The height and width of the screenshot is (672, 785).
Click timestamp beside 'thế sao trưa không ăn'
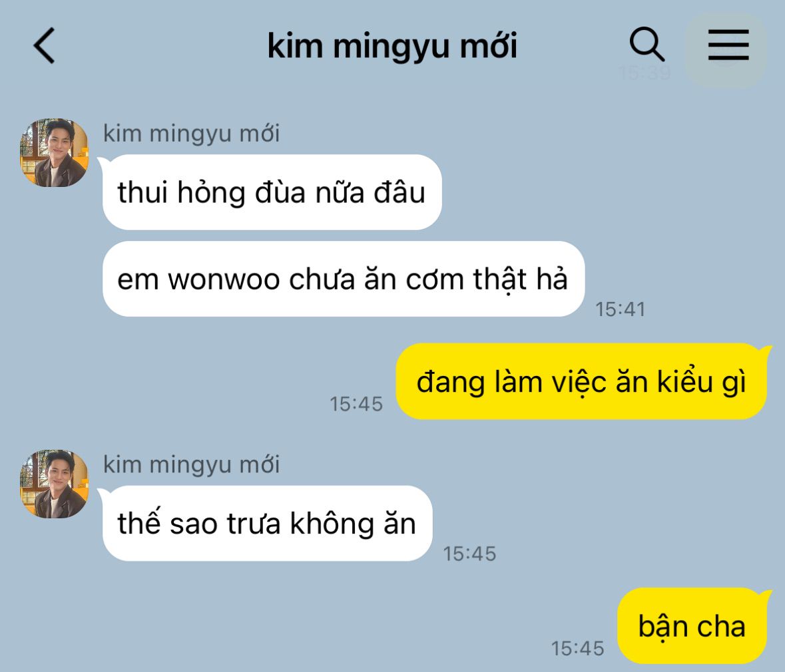coord(469,554)
